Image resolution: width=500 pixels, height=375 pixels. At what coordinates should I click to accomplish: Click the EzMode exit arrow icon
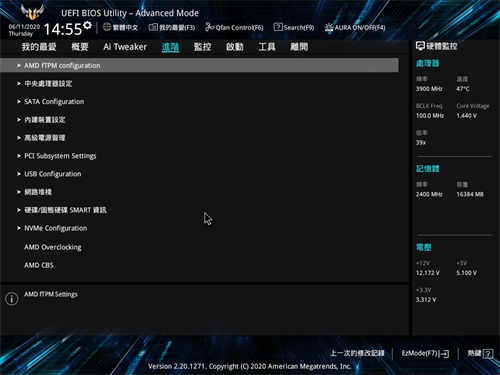point(445,354)
